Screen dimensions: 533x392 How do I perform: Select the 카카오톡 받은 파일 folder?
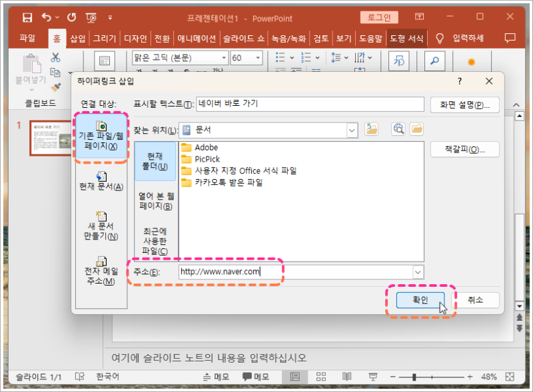[x=222, y=182]
